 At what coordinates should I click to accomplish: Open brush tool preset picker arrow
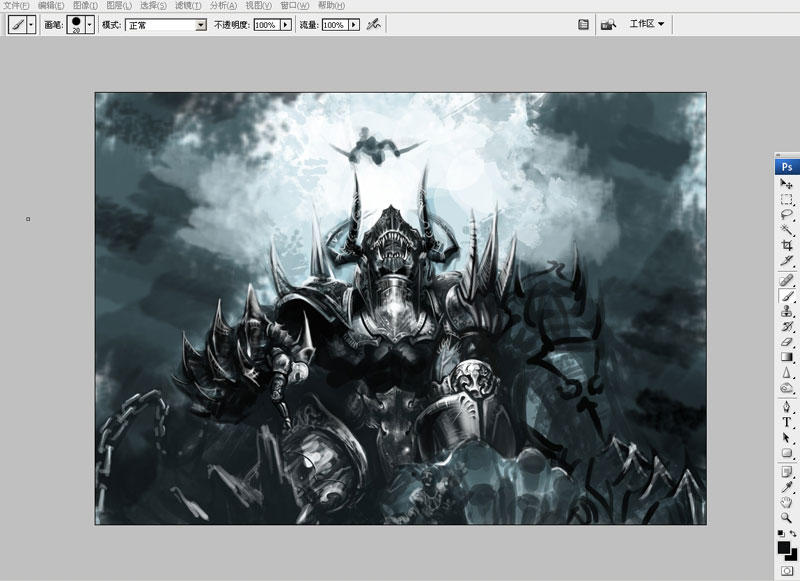pos(32,24)
